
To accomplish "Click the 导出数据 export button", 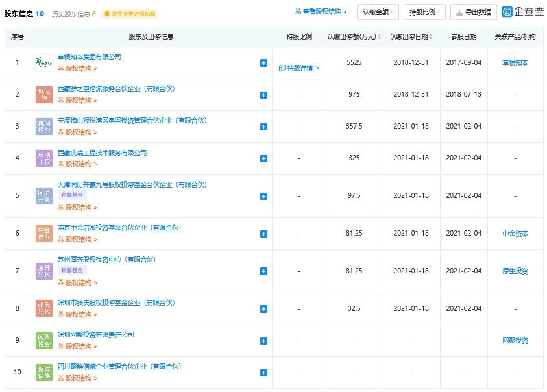I will (474, 12).
